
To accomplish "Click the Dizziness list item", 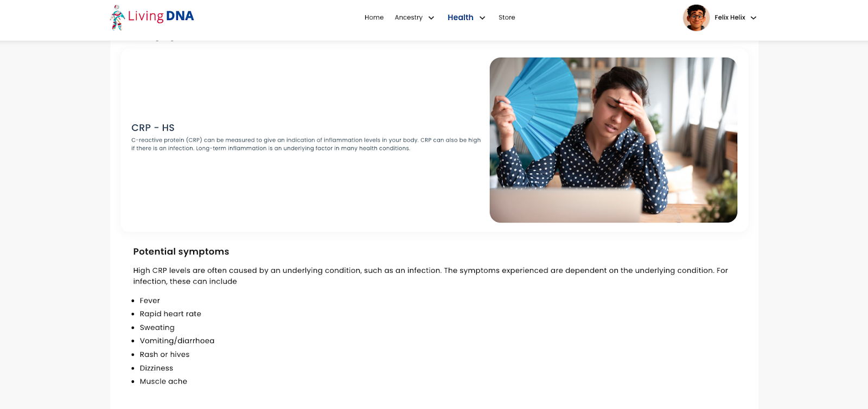I will tap(156, 368).
